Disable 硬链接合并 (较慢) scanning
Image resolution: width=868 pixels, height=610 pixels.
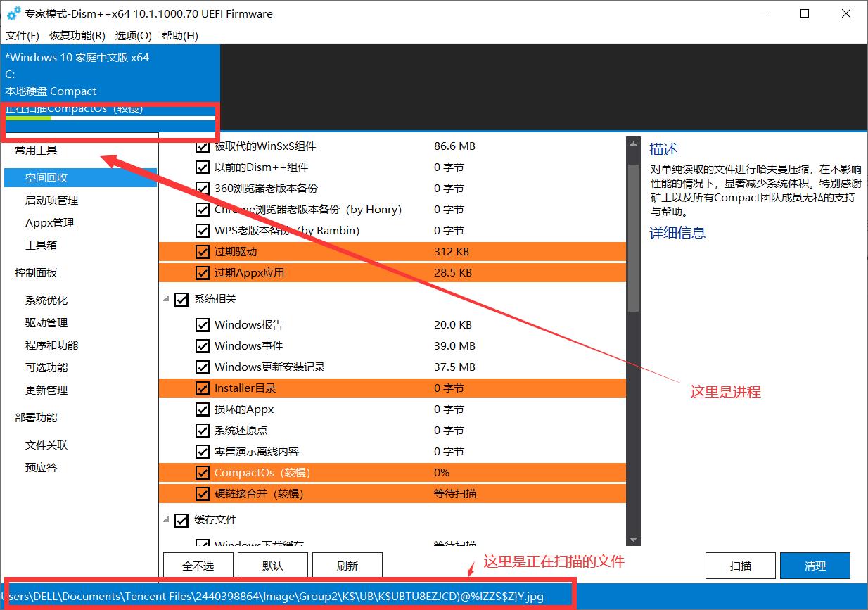pos(202,493)
